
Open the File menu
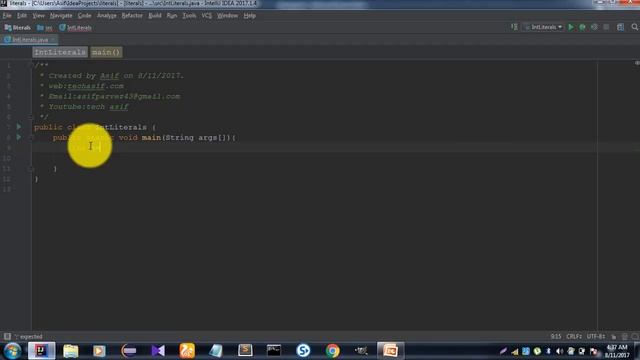click(7, 16)
